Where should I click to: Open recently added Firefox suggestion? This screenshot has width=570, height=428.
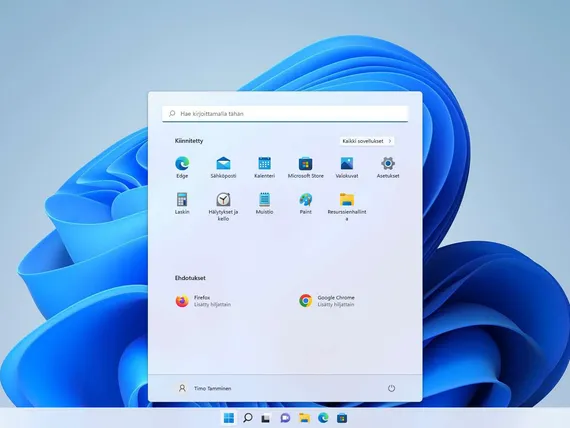click(204, 301)
